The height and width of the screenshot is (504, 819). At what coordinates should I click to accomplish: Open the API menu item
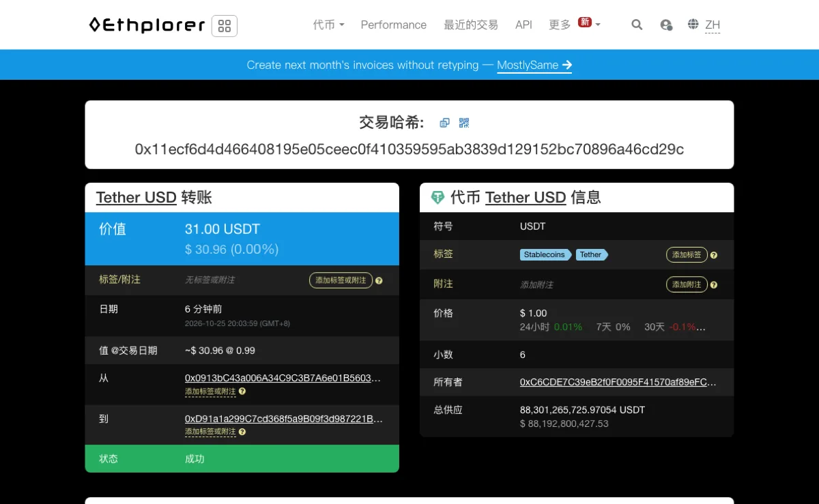click(x=523, y=25)
